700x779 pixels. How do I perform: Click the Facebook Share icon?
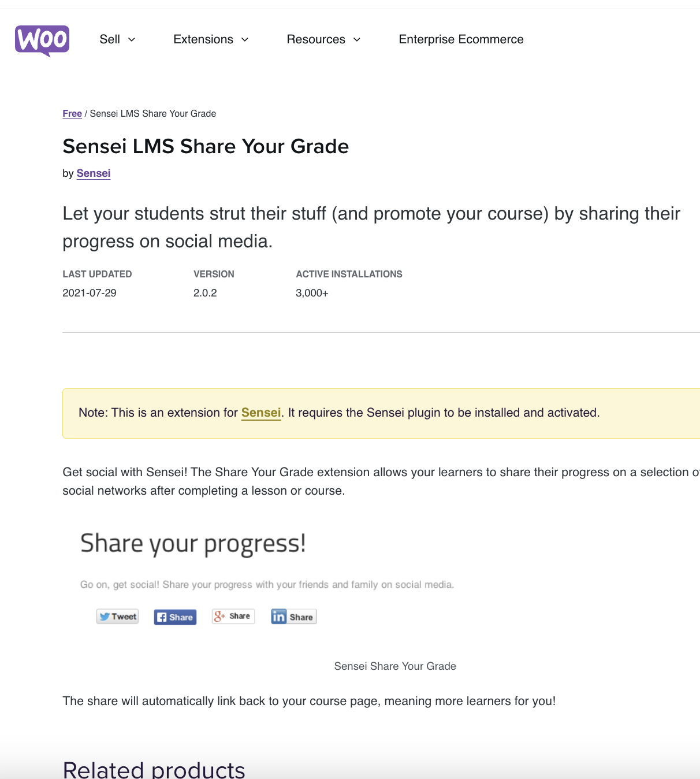pyautogui.click(x=174, y=617)
